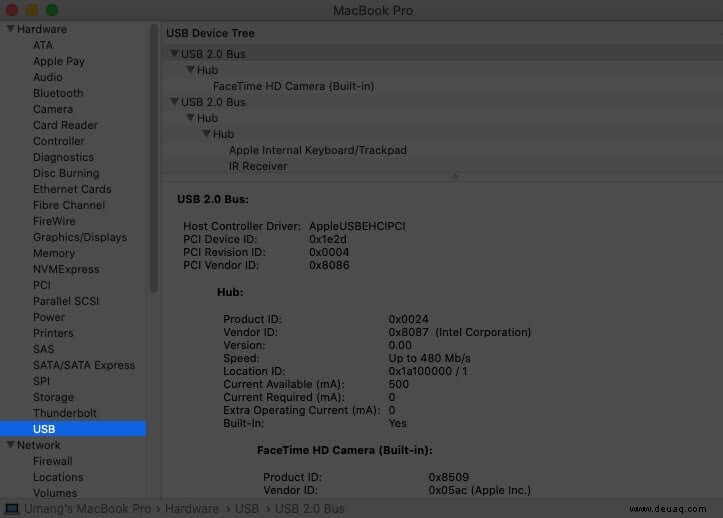
Task: Select the second USB 2.0 Bus row
Action: click(x=442, y=101)
